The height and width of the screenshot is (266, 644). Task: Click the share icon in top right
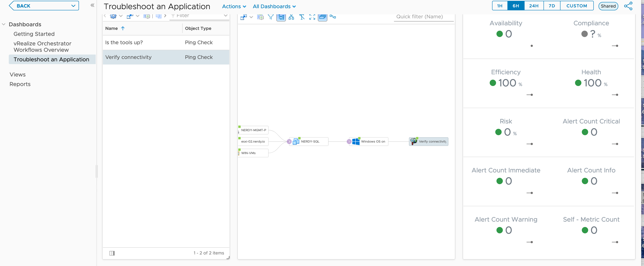[628, 6]
